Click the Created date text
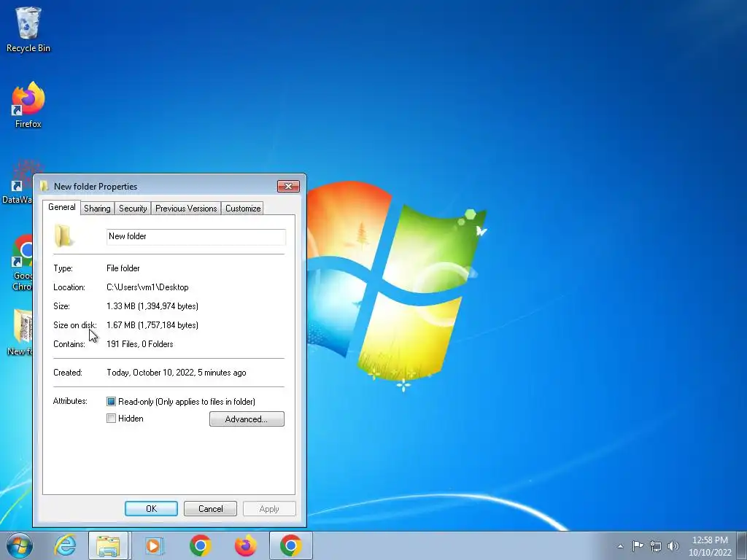747x560 pixels. [177, 373]
